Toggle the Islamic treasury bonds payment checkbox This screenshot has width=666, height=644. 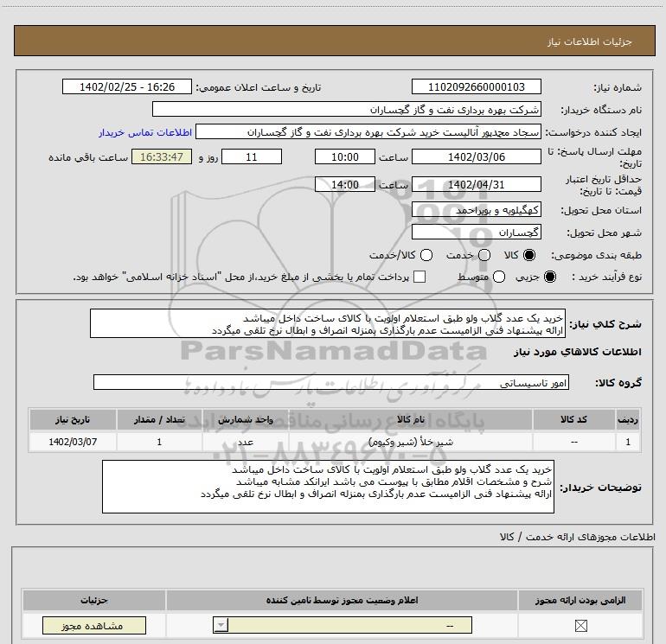coord(419,277)
